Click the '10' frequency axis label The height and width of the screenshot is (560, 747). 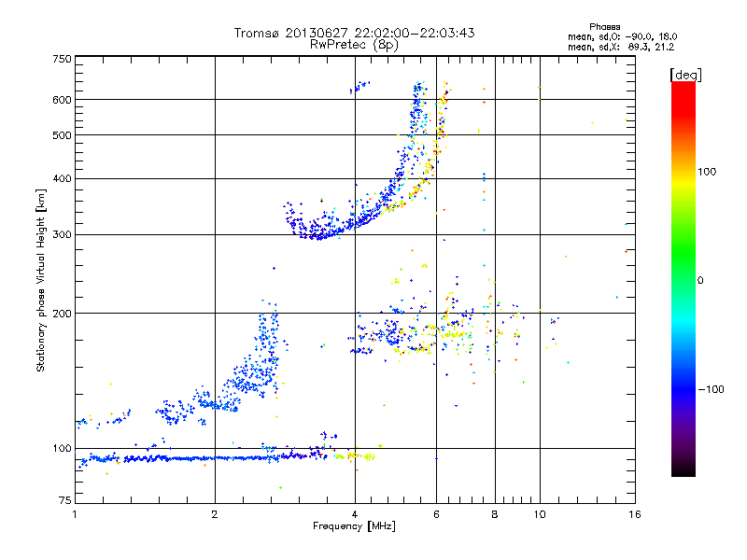tap(540, 514)
